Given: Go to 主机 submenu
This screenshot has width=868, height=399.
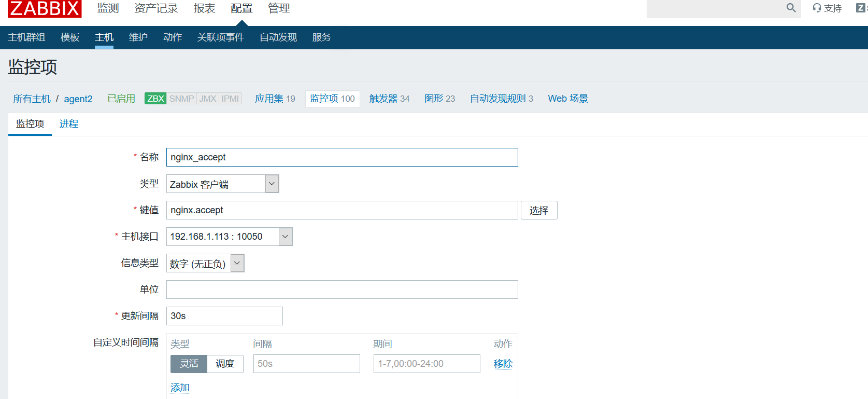Looking at the screenshot, I should pos(104,37).
